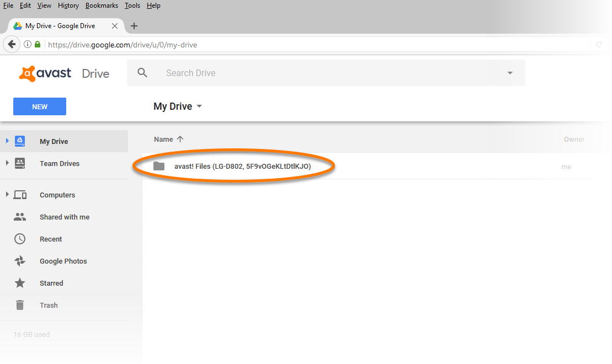Click the search magnifier icon

[142, 73]
